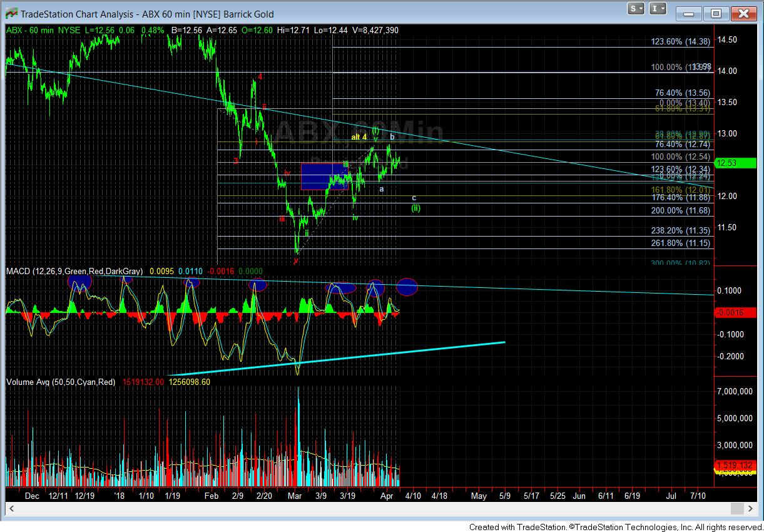Maximize the Chart Analysis window
Viewport: 764px width, 532px height.
716,13
